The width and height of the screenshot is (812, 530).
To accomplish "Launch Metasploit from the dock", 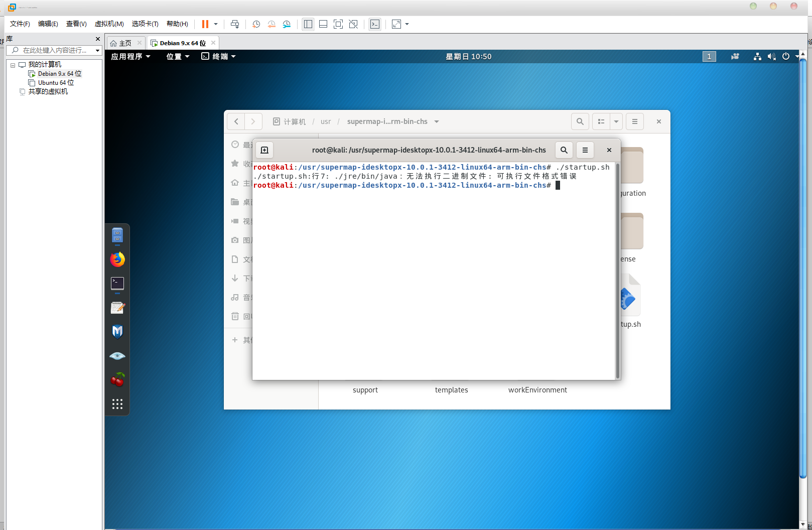I will click(x=117, y=332).
